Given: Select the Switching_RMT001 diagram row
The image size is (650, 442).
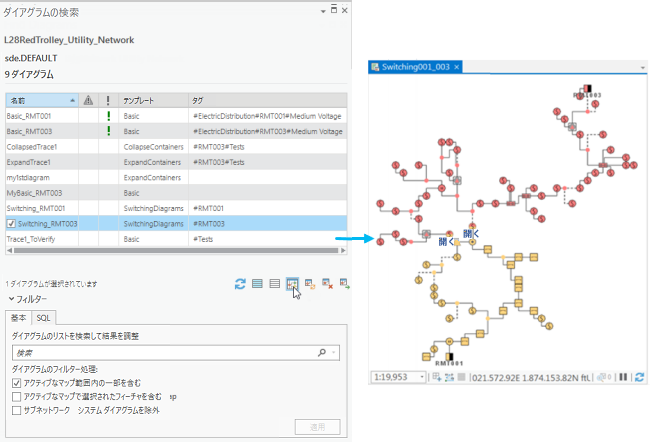Looking at the screenshot, I should [x=176, y=208].
